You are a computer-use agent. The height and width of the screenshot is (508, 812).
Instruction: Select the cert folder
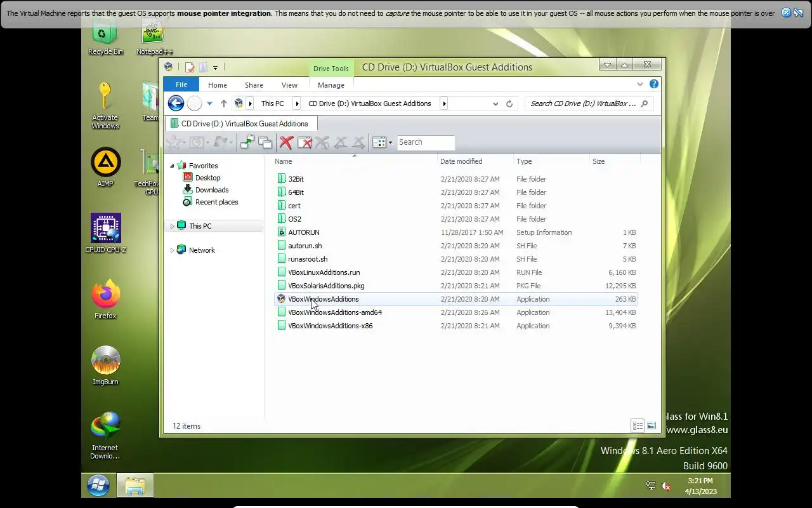pos(455,206)
